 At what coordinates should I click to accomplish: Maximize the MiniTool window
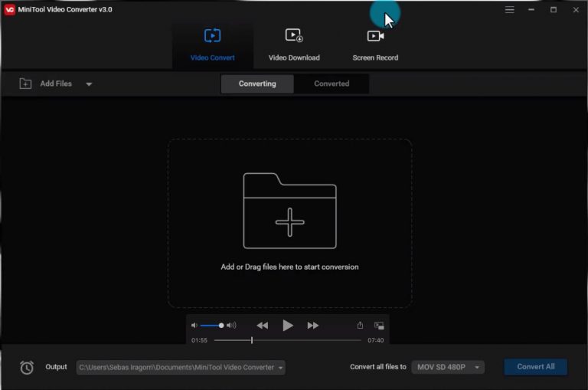click(554, 10)
